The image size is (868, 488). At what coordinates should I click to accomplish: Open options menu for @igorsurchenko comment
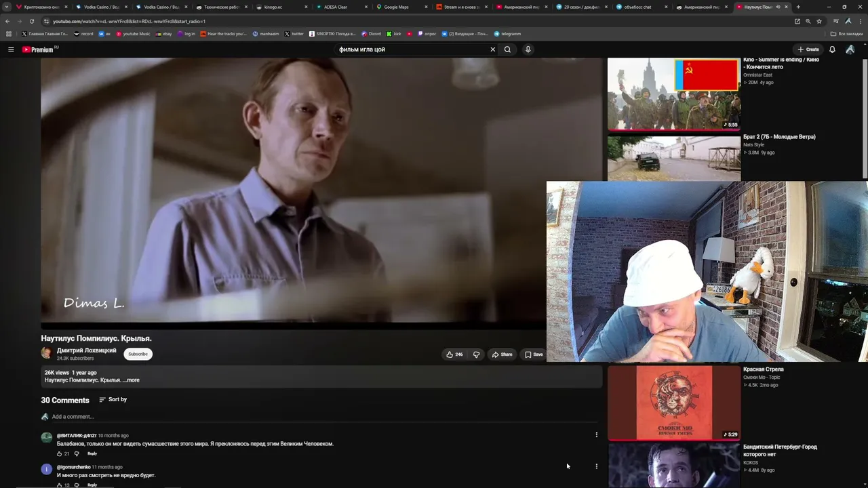[597, 466]
